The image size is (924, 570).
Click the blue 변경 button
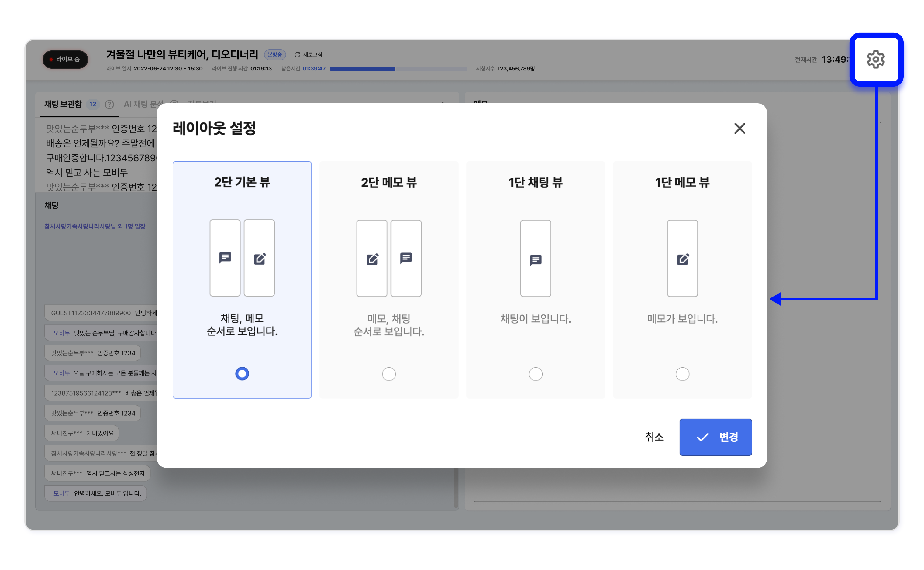click(x=715, y=437)
